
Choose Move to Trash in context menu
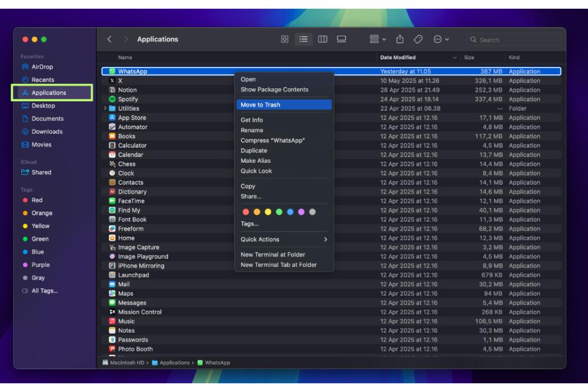pos(284,105)
